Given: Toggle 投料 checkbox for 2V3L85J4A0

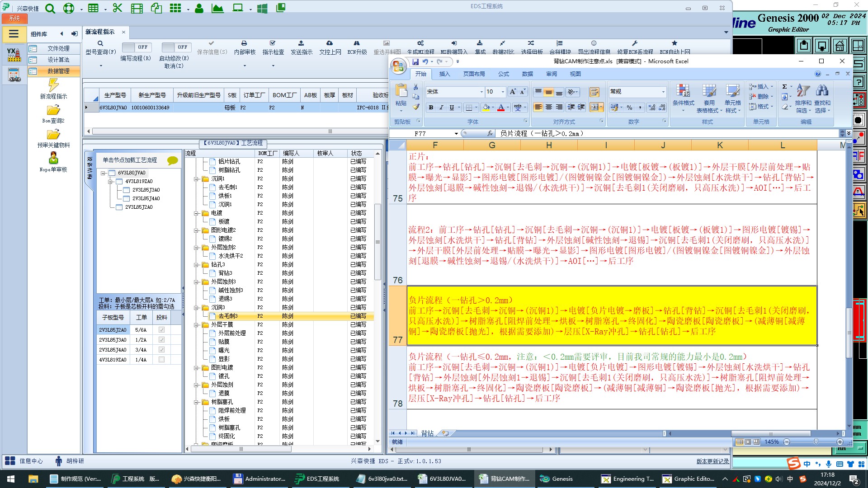Looking at the screenshot, I should (x=161, y=350).
